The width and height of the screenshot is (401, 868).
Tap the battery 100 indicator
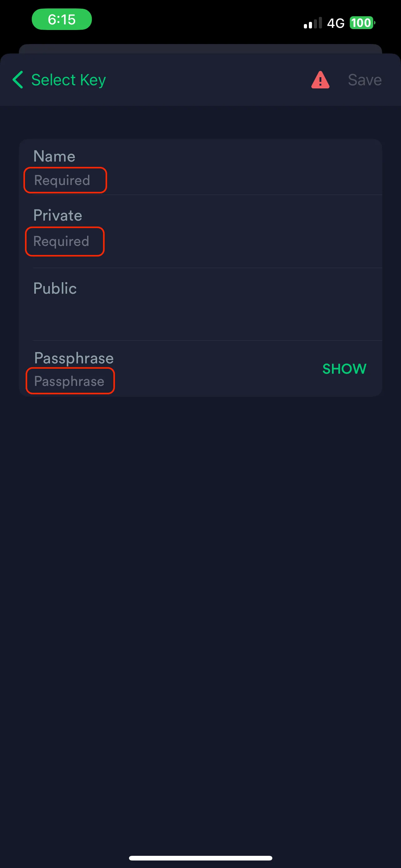click(x=362, y=23)
